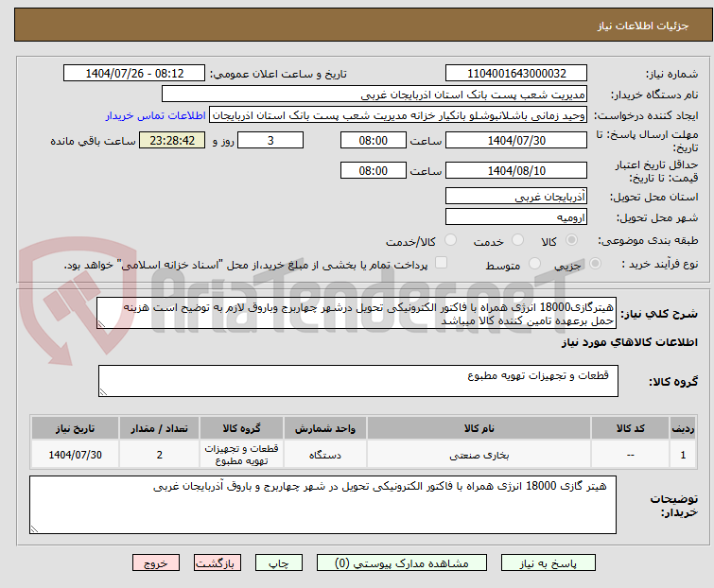Click the price validity hour 08:00 field
Screen dimensions: 714x588
pos(374,171)
